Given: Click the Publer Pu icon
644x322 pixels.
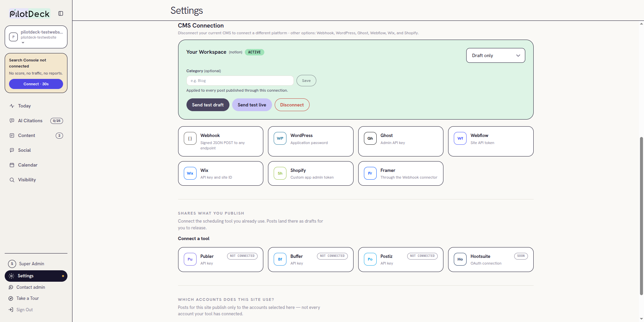Looking at the screenshot, I should (x=190, y=259).
